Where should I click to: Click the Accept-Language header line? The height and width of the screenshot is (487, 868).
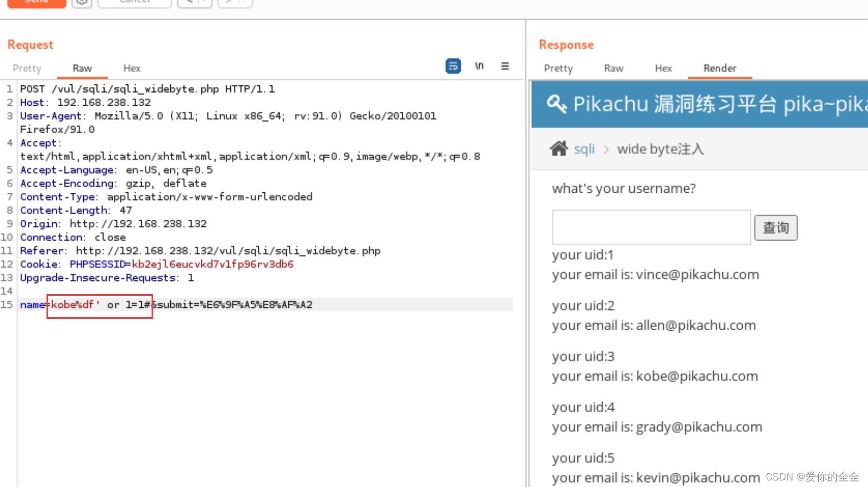point(117,170)
